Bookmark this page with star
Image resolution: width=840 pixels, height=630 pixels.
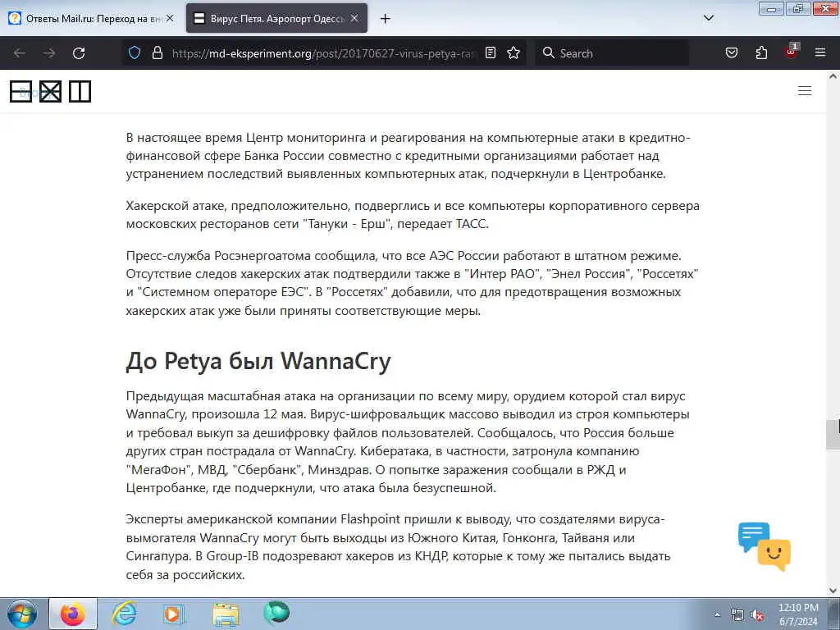tap(514, 52)
